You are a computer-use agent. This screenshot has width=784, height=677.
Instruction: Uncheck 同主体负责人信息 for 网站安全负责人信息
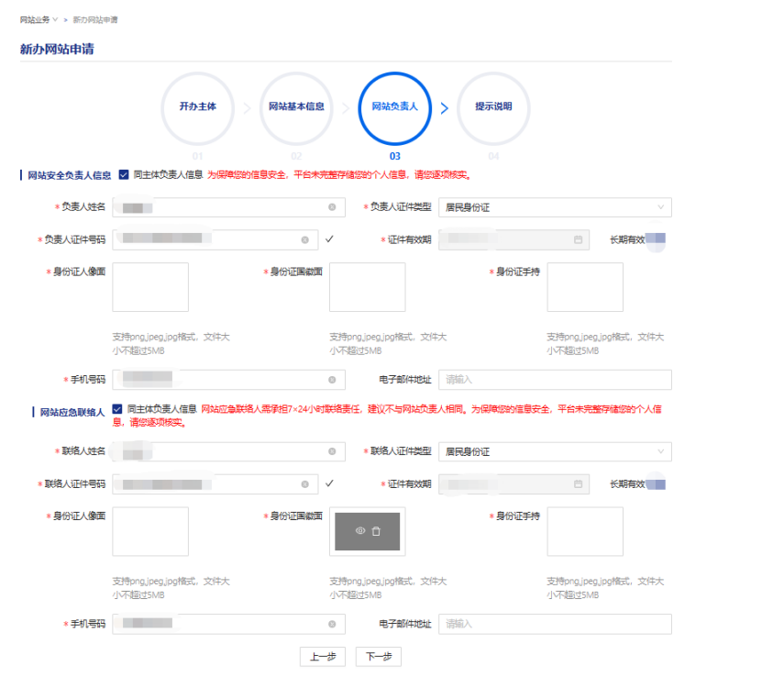click(123, 173)
